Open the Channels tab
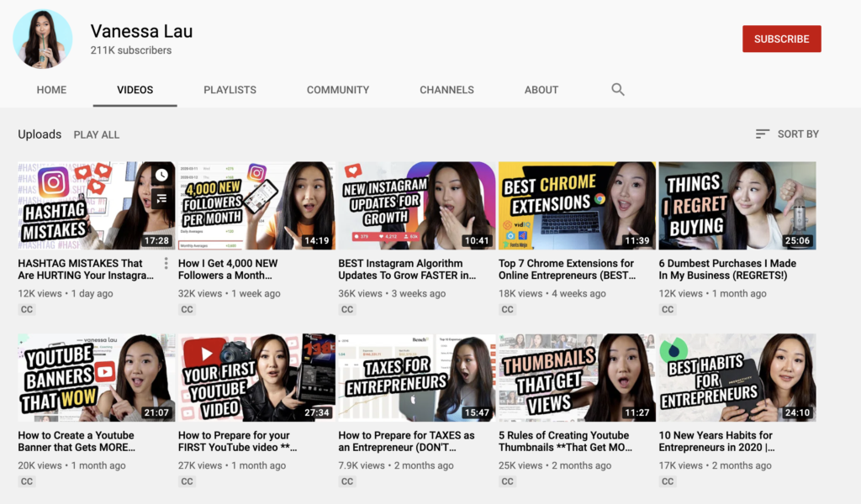 tap(447, 90)
